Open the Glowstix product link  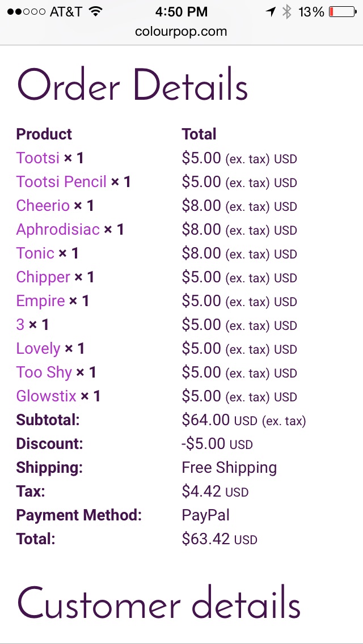coord(46,396)
